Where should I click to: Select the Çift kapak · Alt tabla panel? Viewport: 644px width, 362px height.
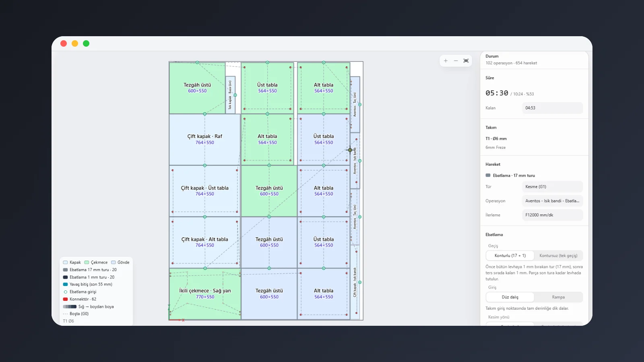[x=204, y=242]
